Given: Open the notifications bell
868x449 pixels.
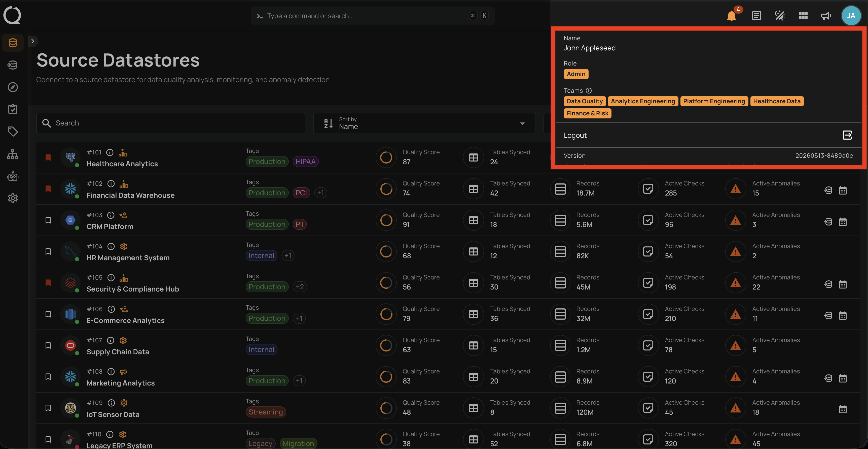Looking at the screenshot, I should point(731,16).
